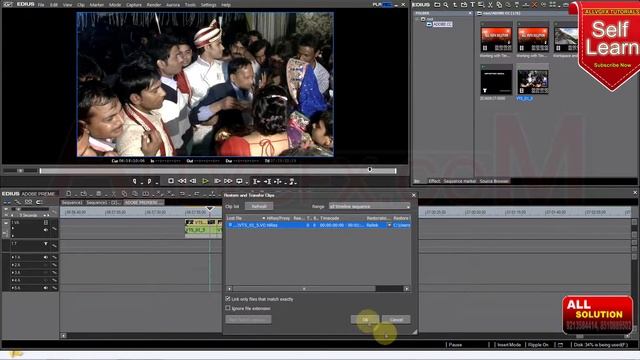640x360 pixels.
Task: Open the Settings menu
Action: point(208,5)
